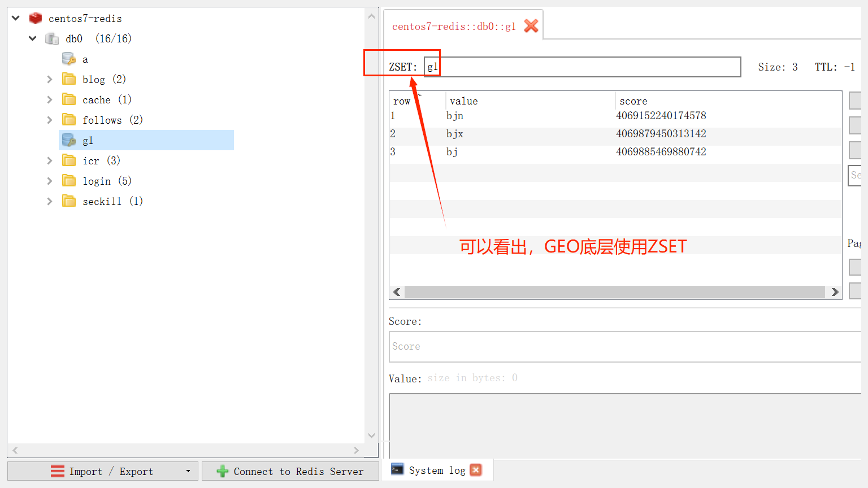This screenshot has height=488, width=868.
Task: Expand the icr namespace
Action: coord(50,160)
